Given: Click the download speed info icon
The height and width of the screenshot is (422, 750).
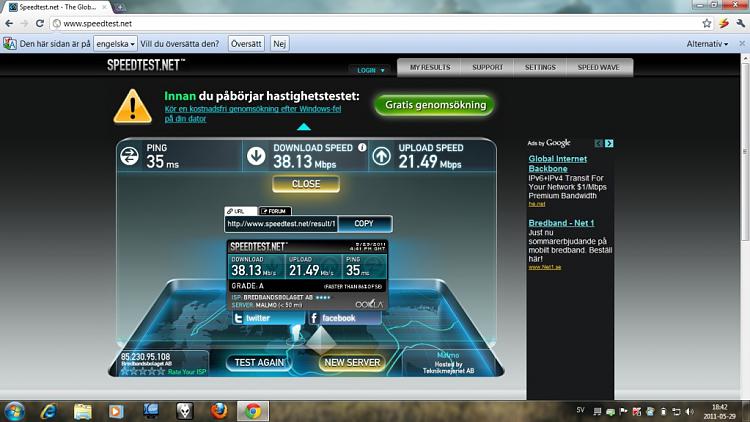Looking at the screenshot, I should click(x=362, y=147).
